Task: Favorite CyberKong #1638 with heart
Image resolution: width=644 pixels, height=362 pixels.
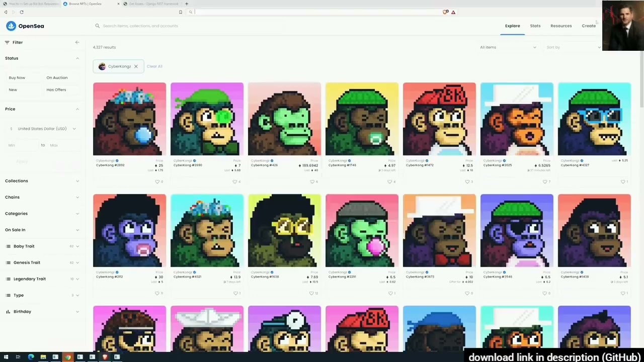Action: coord(312,293)
